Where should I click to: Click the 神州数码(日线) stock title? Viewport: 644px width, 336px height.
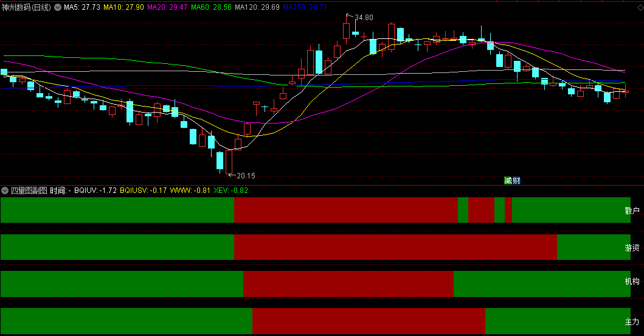tap(26, 7)
